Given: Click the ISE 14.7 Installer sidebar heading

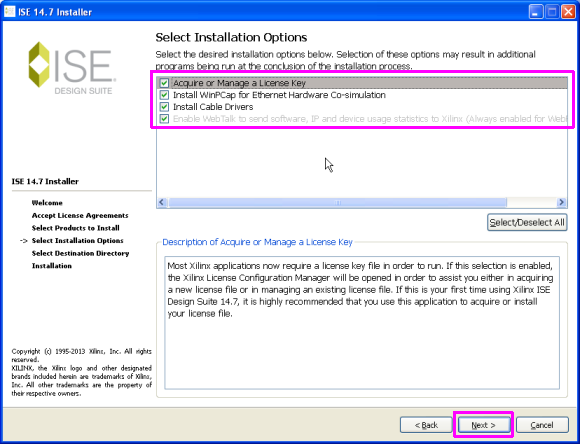Looking at the screenshot, I should 45,181.
